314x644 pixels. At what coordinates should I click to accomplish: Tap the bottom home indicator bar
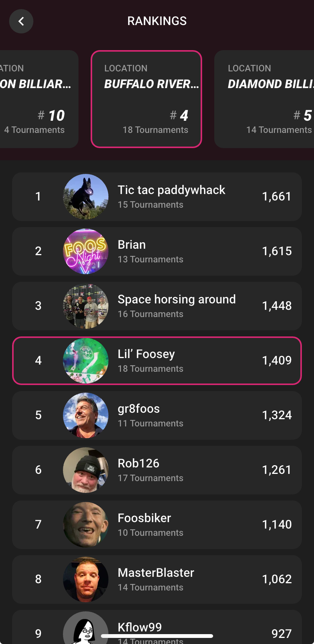[157, 636]
